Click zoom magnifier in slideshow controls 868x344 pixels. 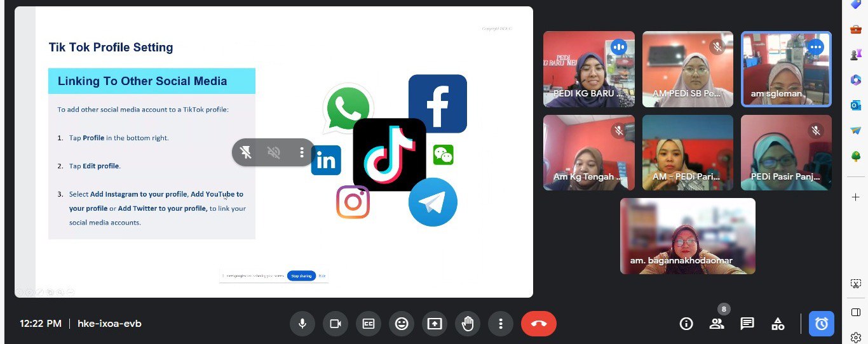pyautogui.click(x=60, y=292)
